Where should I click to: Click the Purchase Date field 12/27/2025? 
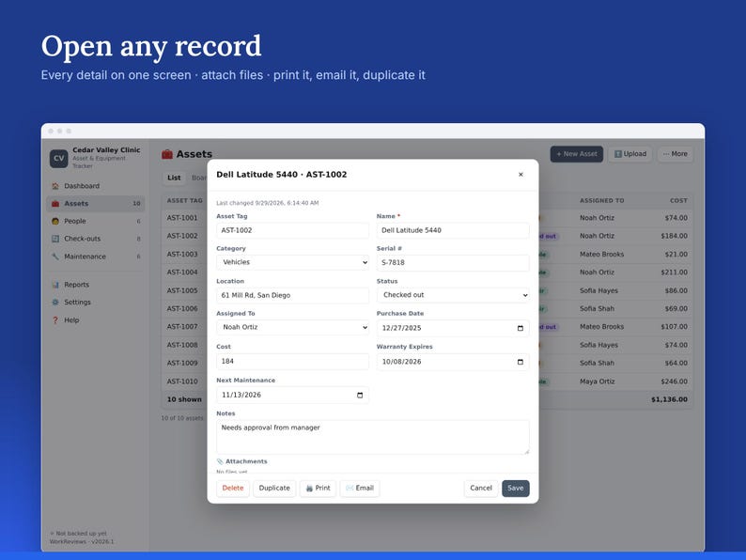click(453, 328)
